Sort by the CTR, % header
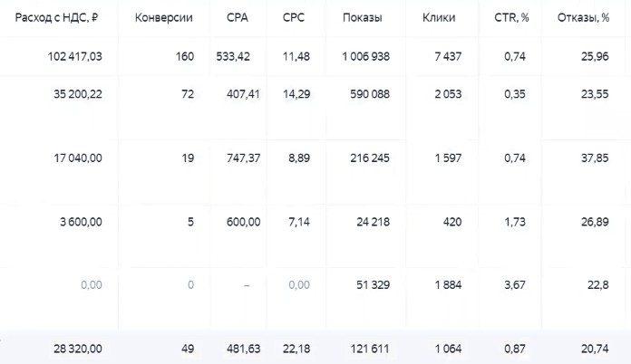Viewport: 631px width, 364px height. pyautogui.click(x=512, y=18)
